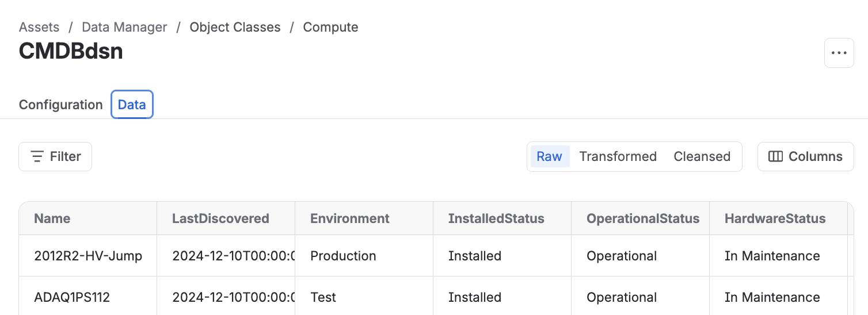Select the ADAQ1PS112 name cell
The image size is (868, 315).
pyautogui.click(x=88, y=297)
